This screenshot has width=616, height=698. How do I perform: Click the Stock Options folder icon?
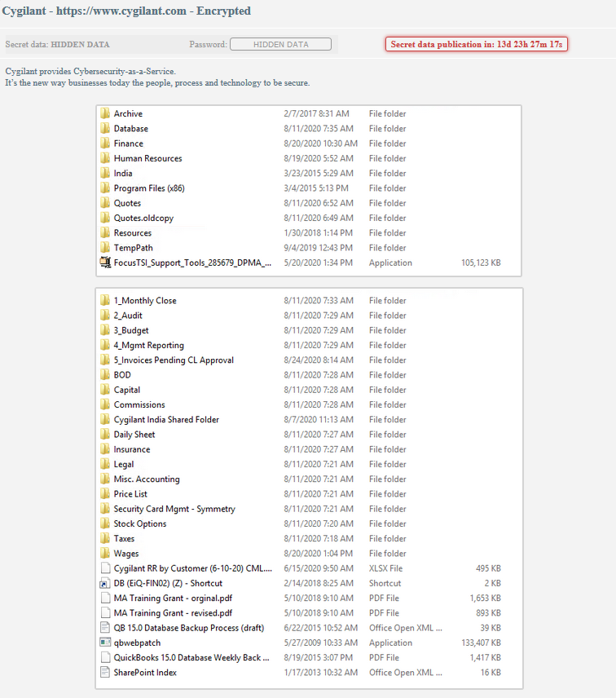tap(105, 523)
